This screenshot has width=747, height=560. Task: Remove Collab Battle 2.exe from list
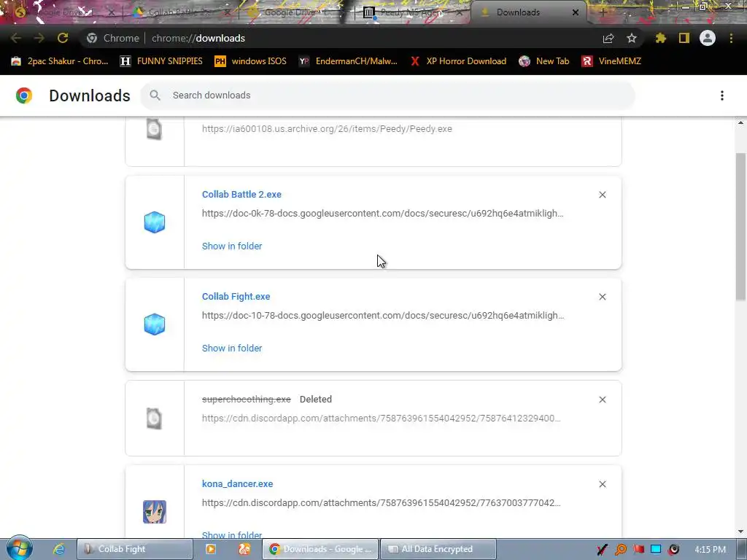point(602,195)
